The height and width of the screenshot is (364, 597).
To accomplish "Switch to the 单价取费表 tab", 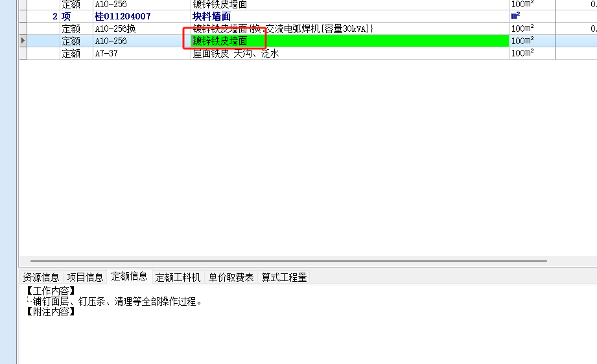I will coord(231,277).
